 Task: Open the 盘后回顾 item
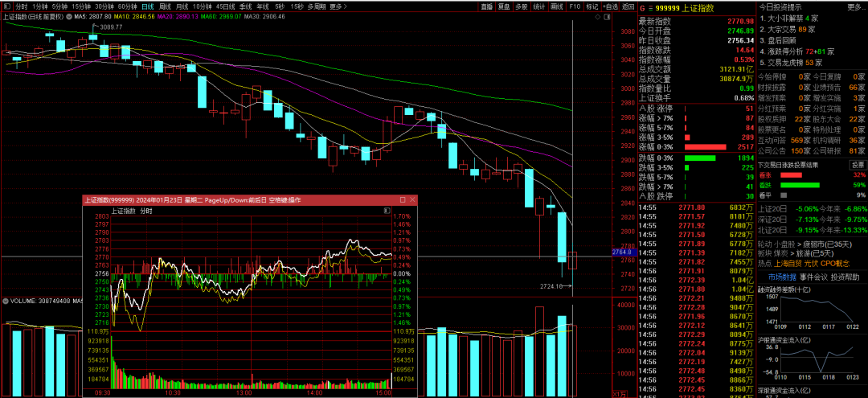778,40
